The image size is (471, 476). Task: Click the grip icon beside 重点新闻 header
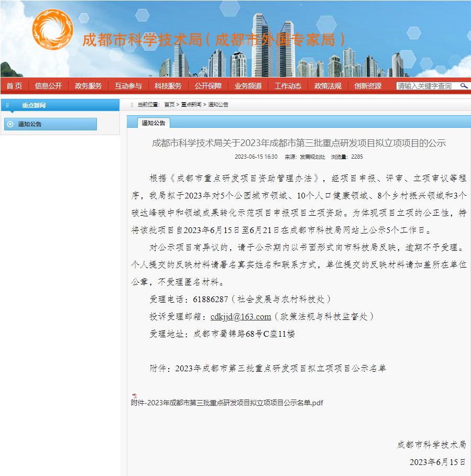pos(7,105)
